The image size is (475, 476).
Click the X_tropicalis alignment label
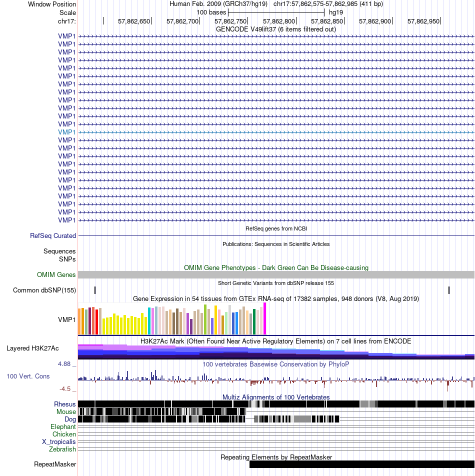(x=59, y=441)
